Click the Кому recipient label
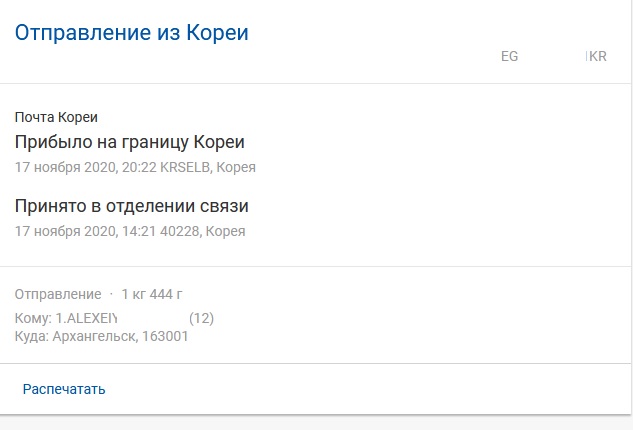The width and height of the screenshot is (633, 430). pyautogui.click(x=32, y=318)
